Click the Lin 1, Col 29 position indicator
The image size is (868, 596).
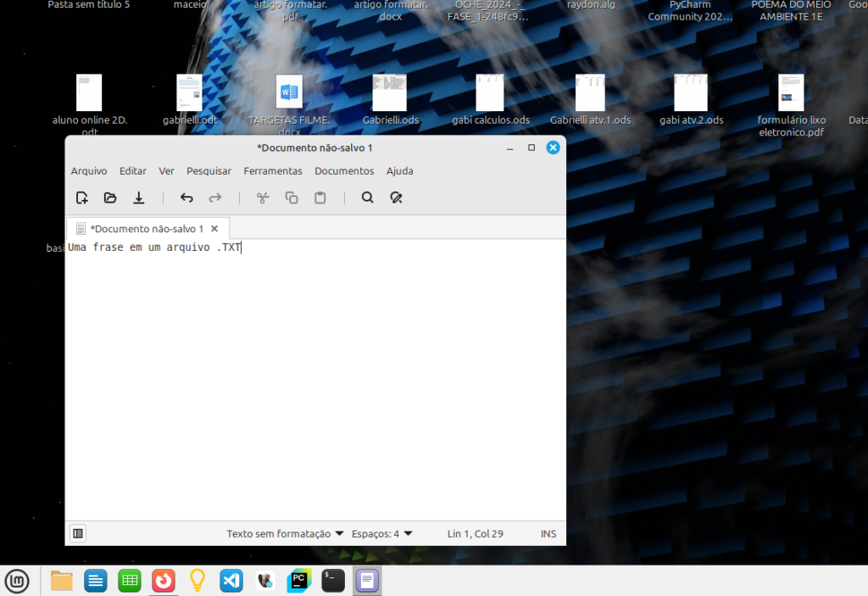(x=475, y=534)
